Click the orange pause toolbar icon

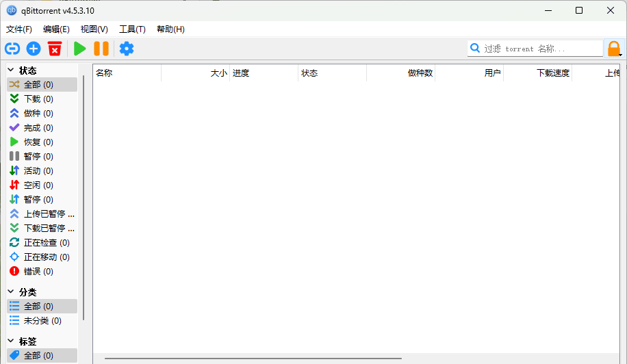coord(101,49)
